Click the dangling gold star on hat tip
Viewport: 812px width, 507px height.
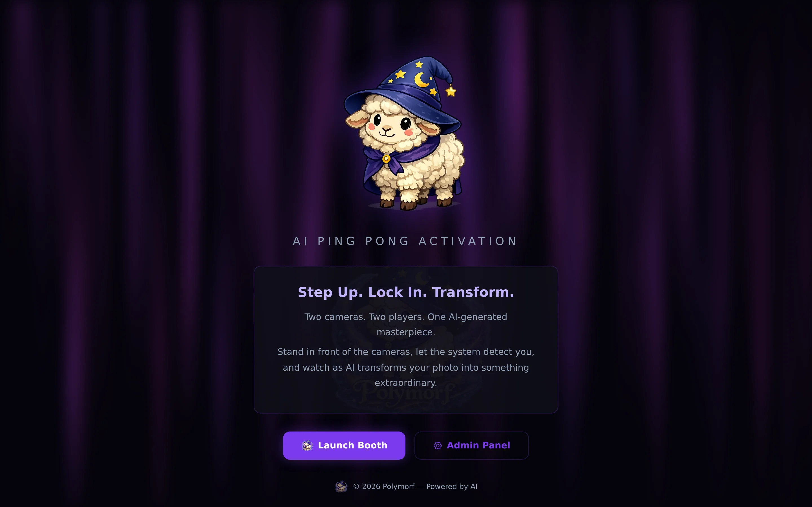point(451,91)
